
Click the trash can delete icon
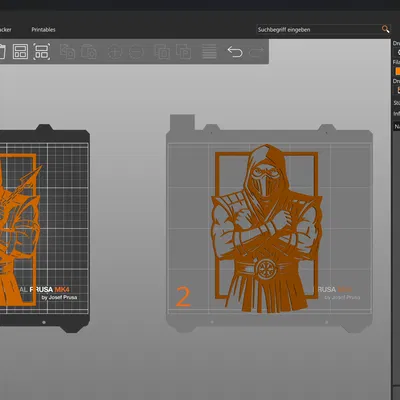[2, 52]
